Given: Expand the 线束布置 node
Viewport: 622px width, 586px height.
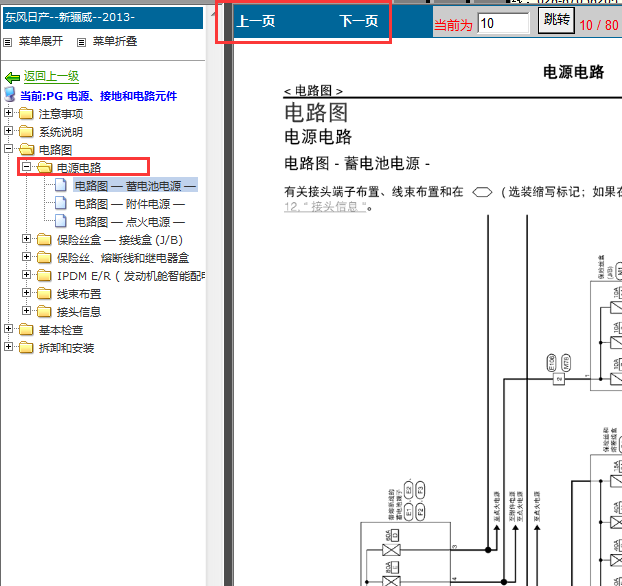Looking at the screenshot, I should pyautogui.click(x=27, y=292).
